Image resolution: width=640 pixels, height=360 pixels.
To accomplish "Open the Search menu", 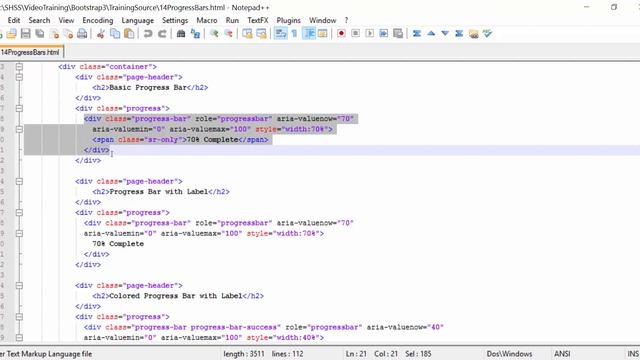I will pyautogui.click(x=39, y=20).
